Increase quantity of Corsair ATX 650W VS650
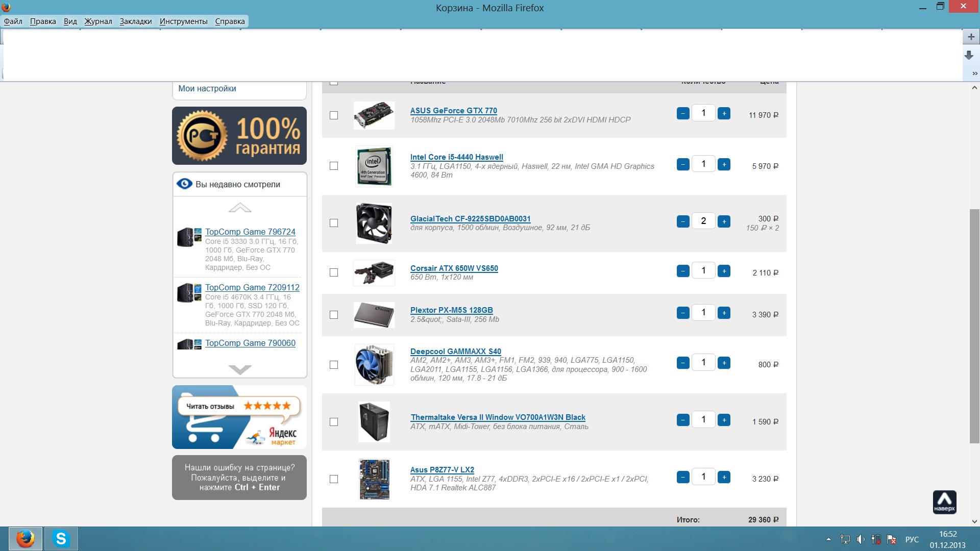The image size is (980, 551). pos(724,271)
